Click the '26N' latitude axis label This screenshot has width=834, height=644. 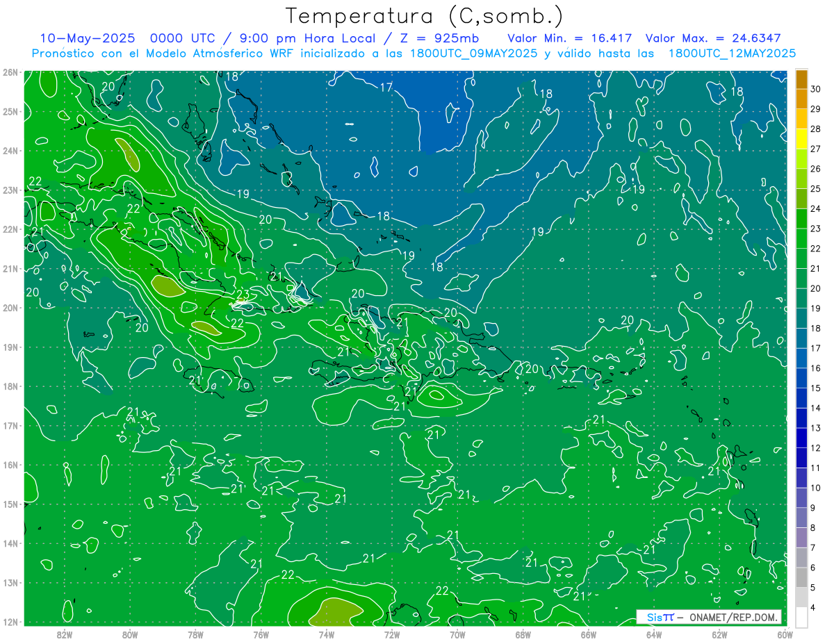click(10, 72)
